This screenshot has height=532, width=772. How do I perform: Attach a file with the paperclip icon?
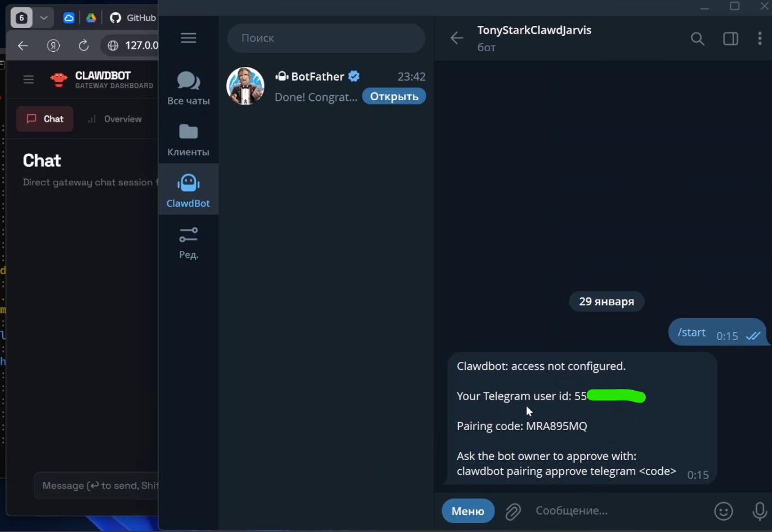513,511
